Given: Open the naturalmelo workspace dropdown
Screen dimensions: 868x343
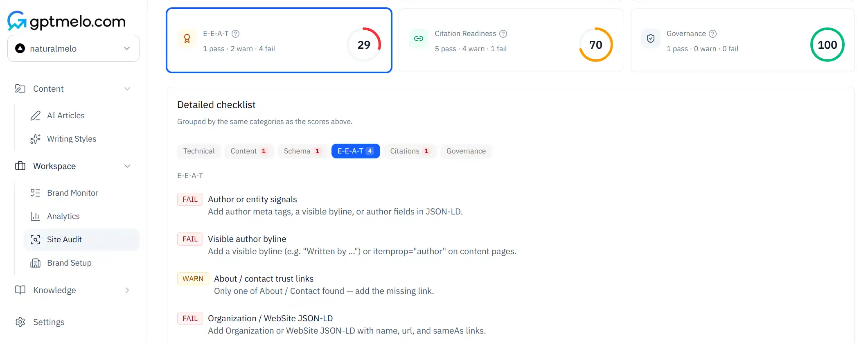Looking at the screenshot, I should pos(73,48).
